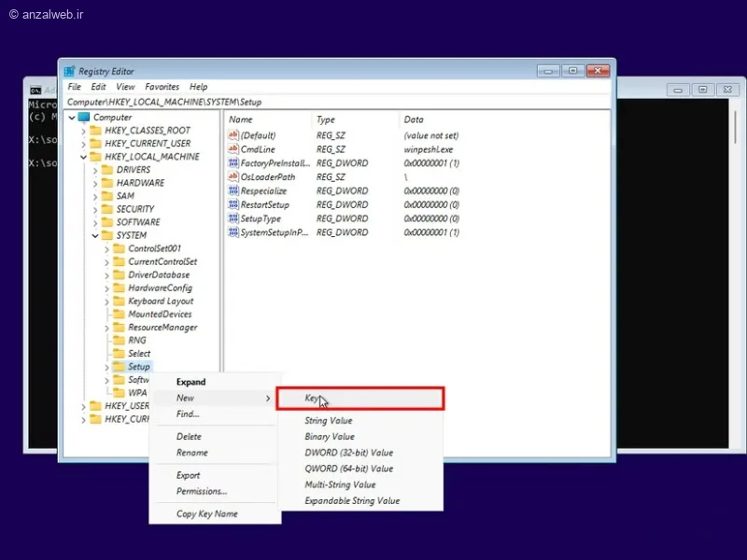Click the Computer root node icon
Image resolution: width=747 pixels, height=560 pixels.
[x=84, y=118]
